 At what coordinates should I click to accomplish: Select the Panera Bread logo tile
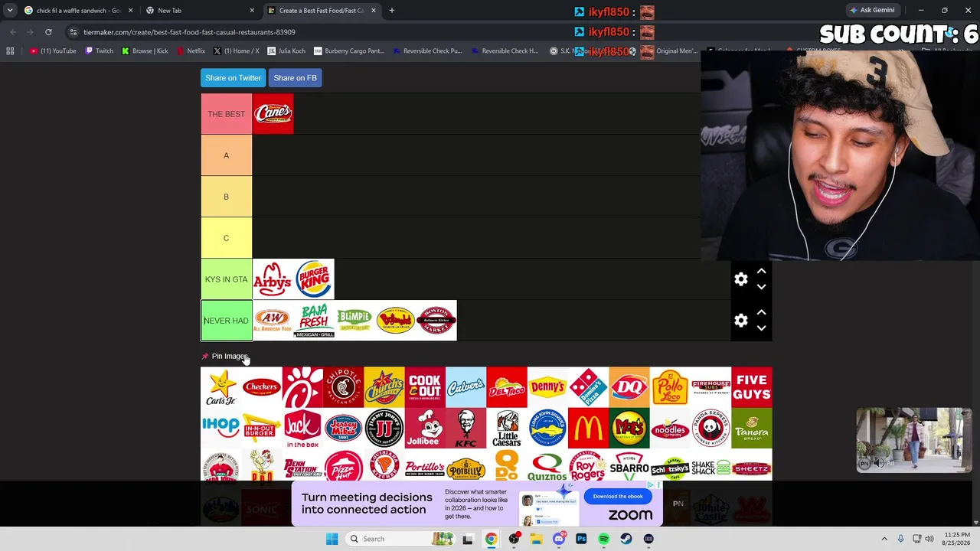point(752,428)
